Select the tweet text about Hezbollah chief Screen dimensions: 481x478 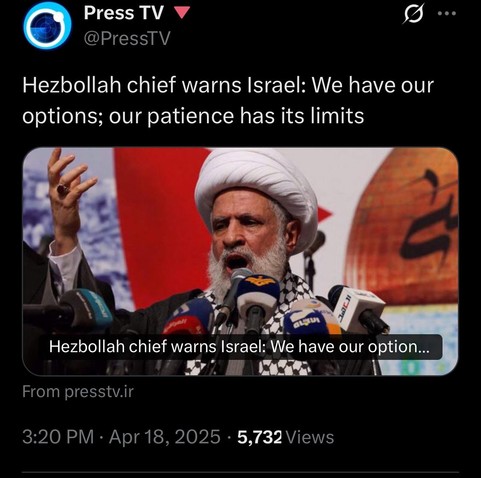pos(228,101)
